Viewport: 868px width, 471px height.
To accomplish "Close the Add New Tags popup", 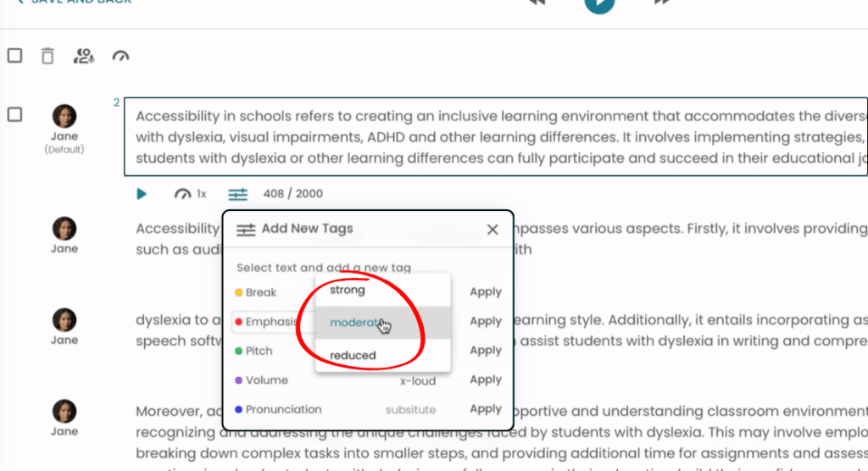I will pos(492,229).
